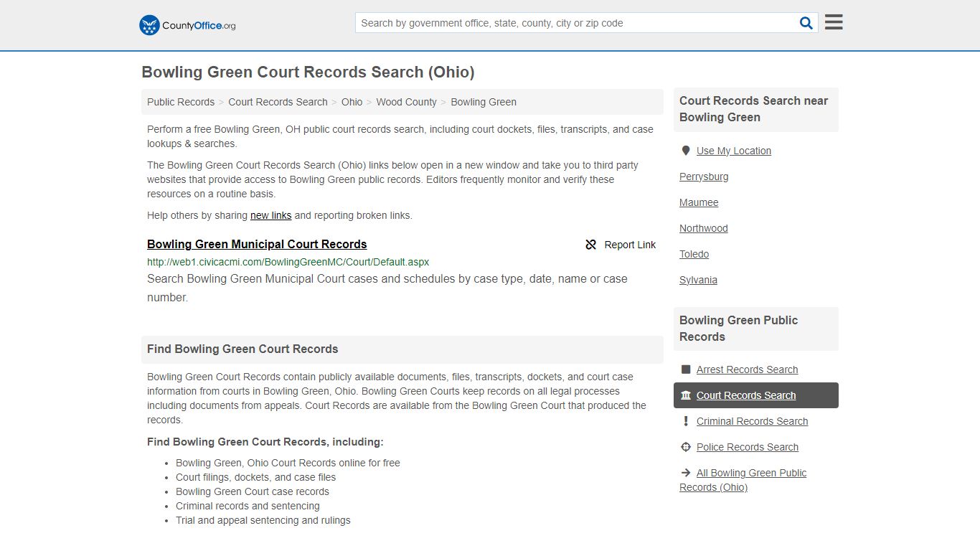Image resolution: width=980 pixels, height=551 pixels.
Task: Submit search with magnifier icon
Action: pos(806,23)
